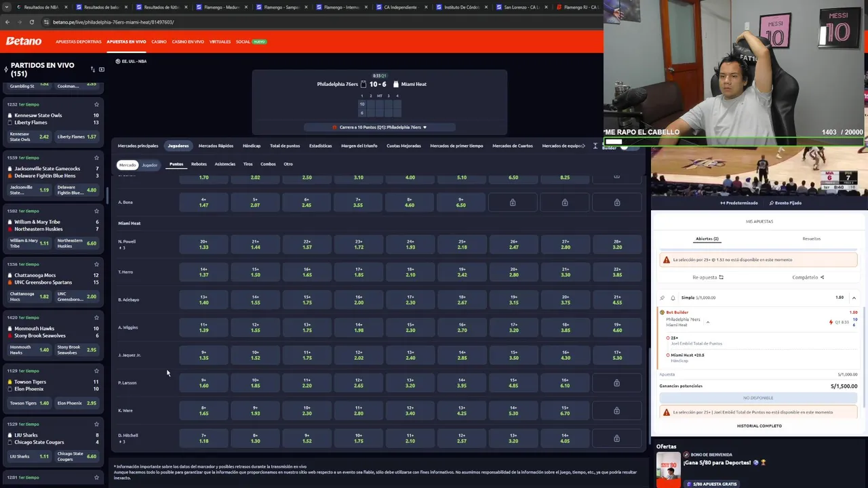This screenshot has width=868, height=488.
Task: Click the last locked market in A. Bona row
Action: [x=616, y=202]
